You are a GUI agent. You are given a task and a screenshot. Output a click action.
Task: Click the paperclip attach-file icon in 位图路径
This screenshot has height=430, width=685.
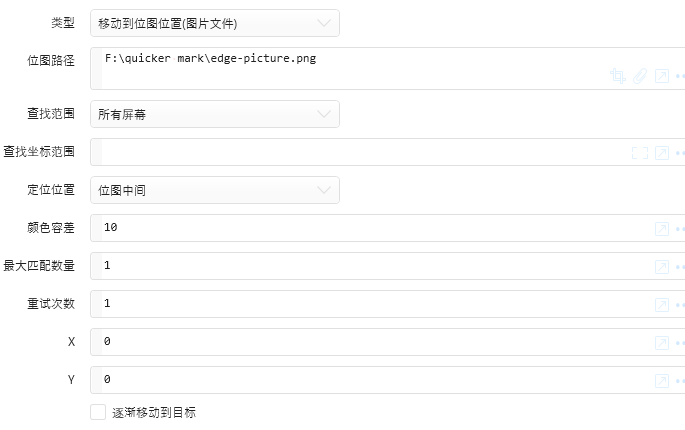click(640, 76)
